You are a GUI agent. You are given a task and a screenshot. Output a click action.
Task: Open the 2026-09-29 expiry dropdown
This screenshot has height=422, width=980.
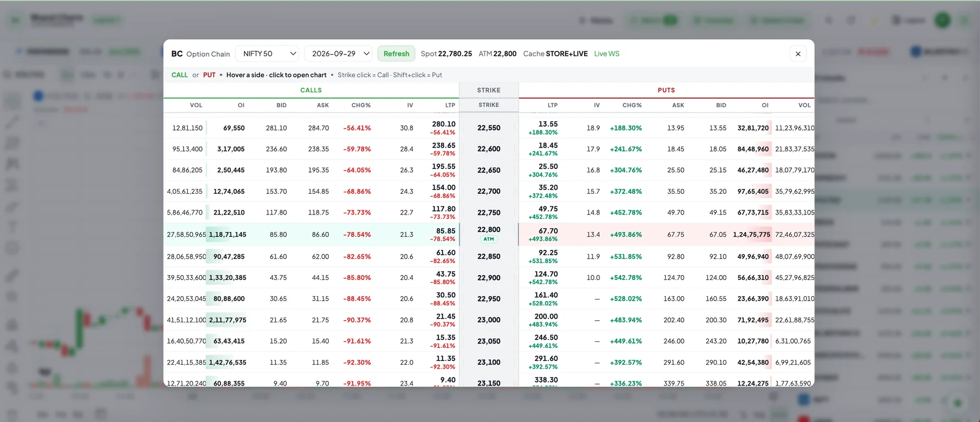338,53
